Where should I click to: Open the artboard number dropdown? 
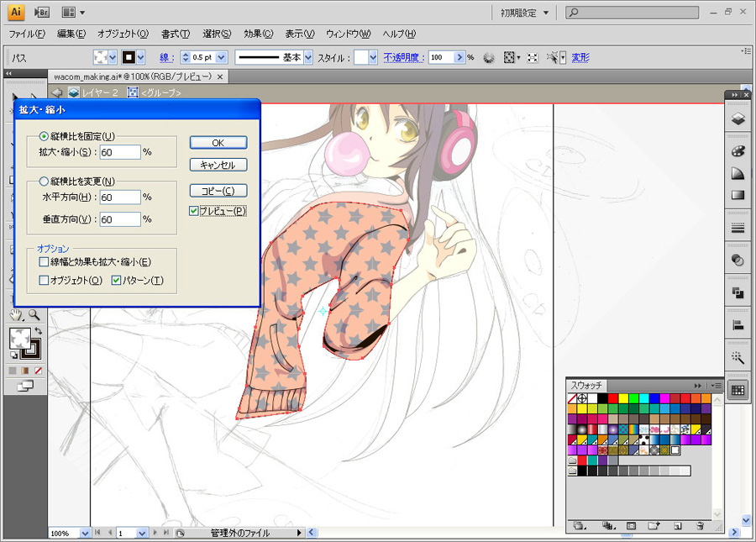tap(142, 533)
